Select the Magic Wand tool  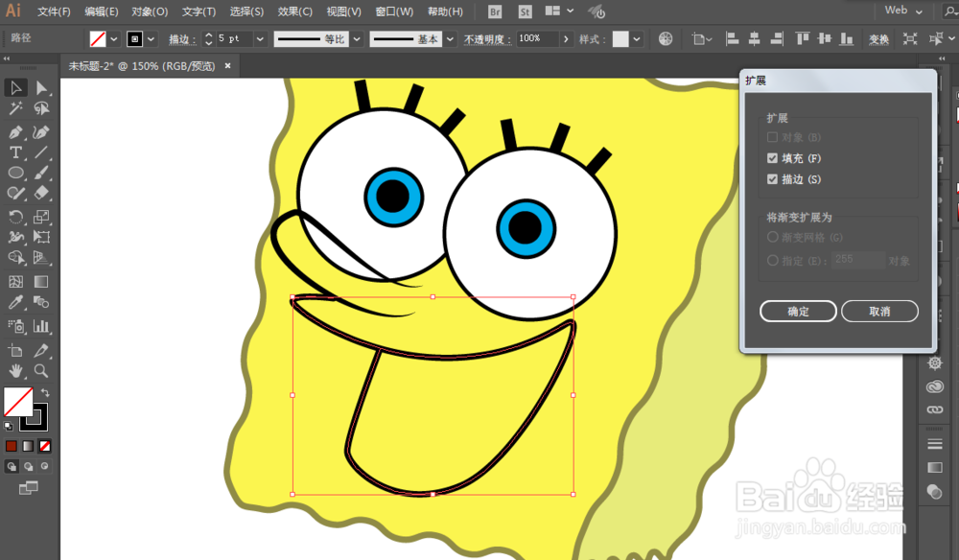[x=16, y=108]
